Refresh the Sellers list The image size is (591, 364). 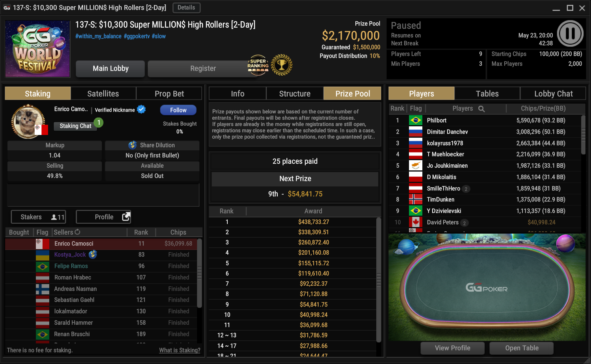(77, 232)
